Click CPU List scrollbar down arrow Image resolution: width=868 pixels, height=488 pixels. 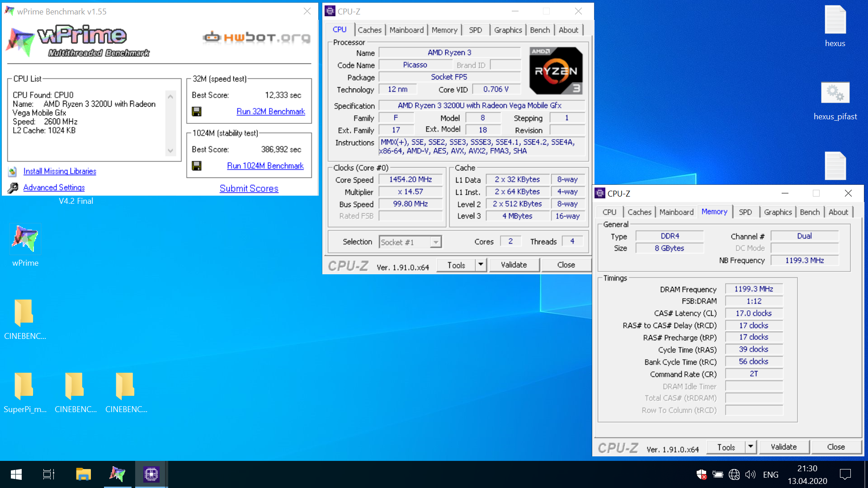[x=170, y=151]
